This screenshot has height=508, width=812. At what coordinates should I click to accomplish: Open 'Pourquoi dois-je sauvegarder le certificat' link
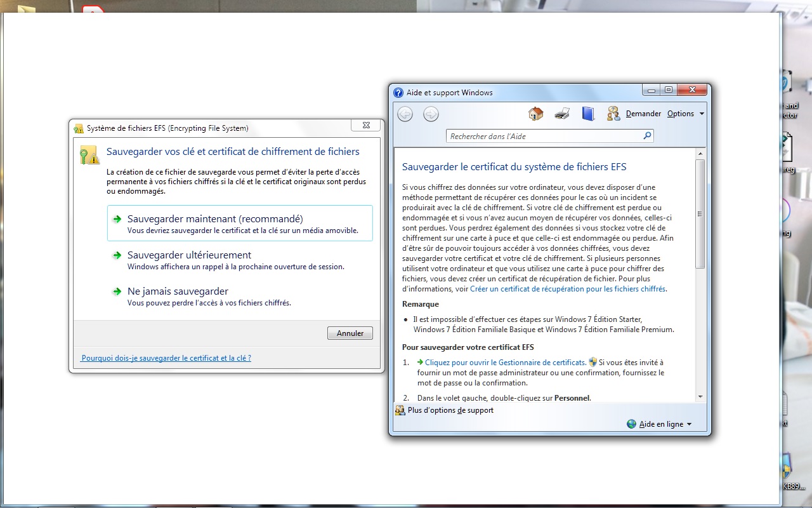(166, 358)
